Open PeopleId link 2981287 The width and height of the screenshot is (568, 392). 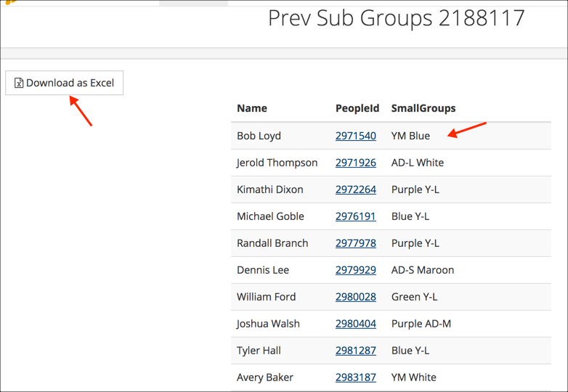click(356, 350)
